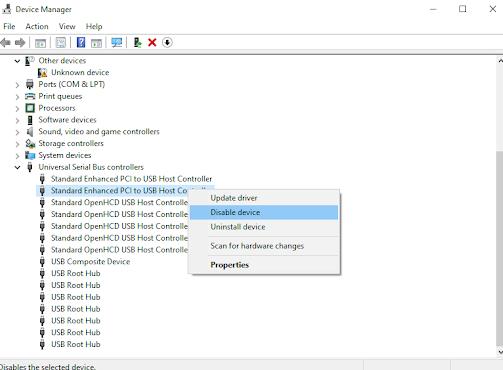Open the Action menu

pos(37,26)
